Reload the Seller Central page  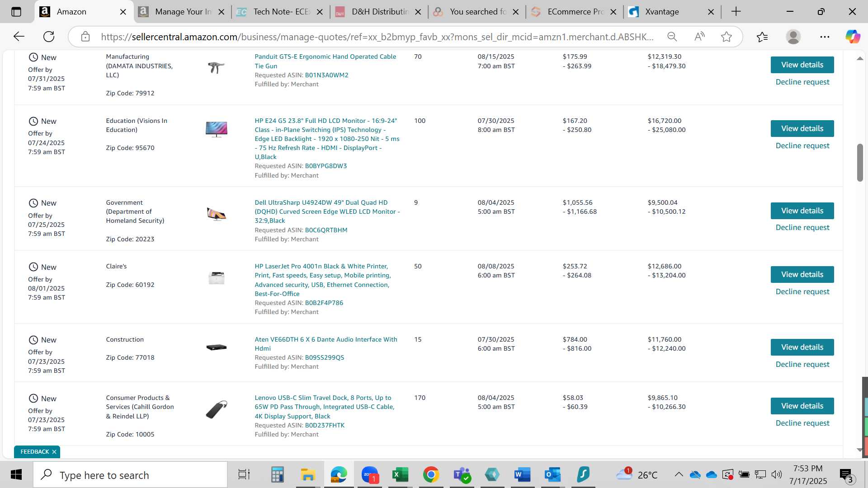coord(49,37)
